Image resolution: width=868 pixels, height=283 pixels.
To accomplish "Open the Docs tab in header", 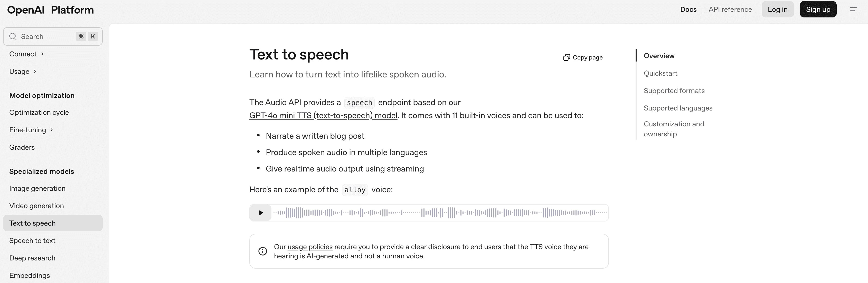I will tap(688, 9).
